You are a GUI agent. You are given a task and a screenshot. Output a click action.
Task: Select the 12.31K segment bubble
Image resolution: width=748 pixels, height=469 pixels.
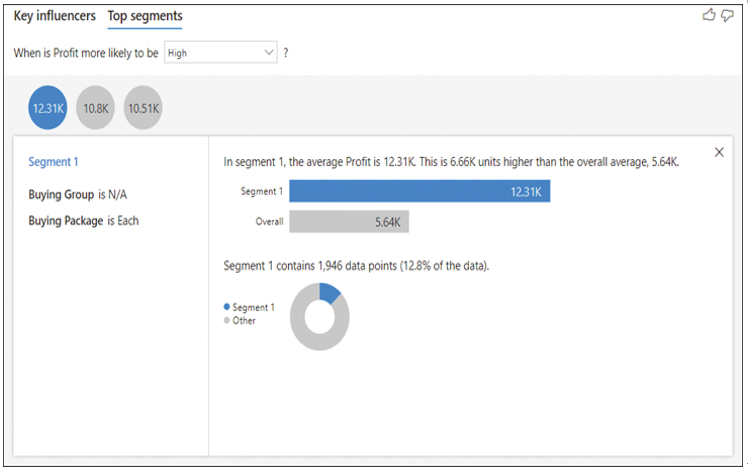[x=48, y=108]
